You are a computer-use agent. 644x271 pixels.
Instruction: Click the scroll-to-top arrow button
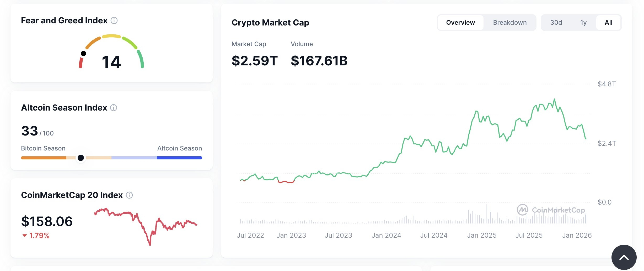pyautogui.click(x=624, y=257)
